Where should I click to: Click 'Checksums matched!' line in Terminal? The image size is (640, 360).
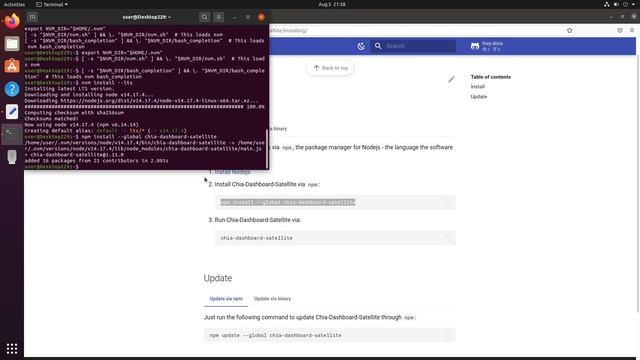pos(51,118)
